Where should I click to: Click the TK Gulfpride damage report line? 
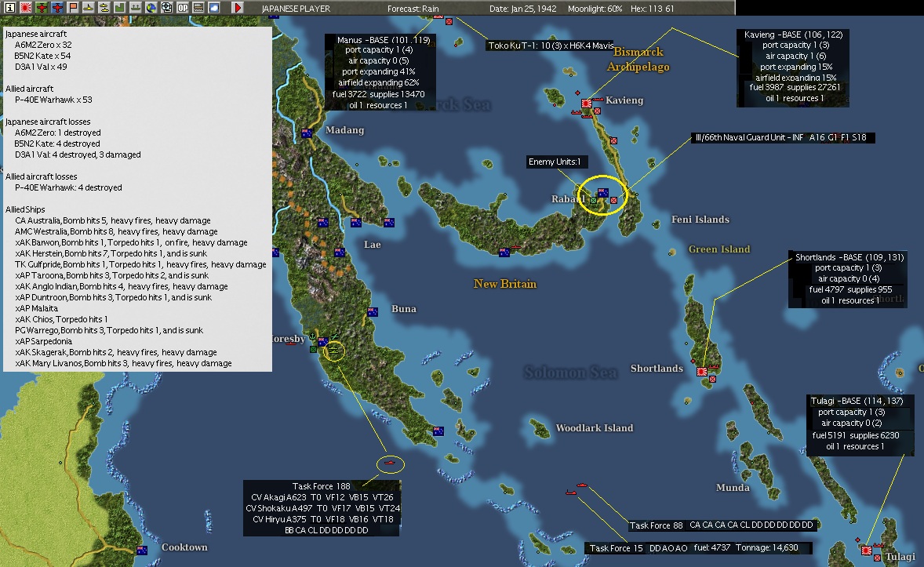(140, 264)
